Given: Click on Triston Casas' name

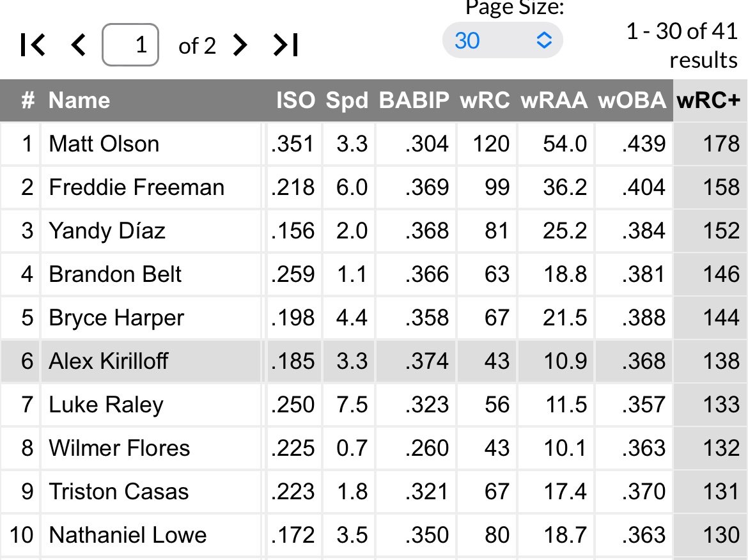Looking at the screenshot, I should coord(119,492).
